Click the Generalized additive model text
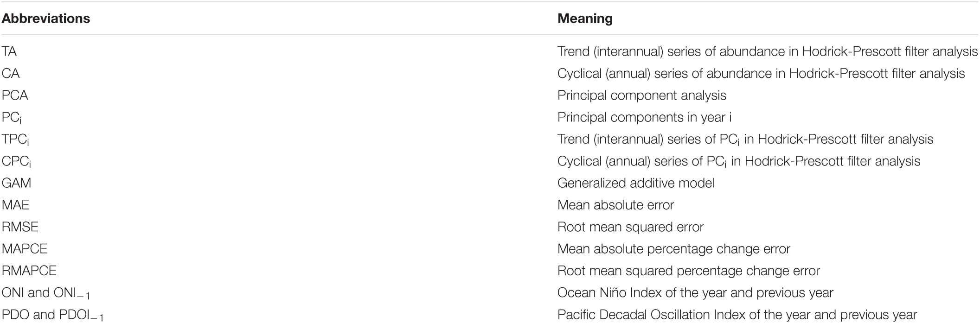The height and width of the screenshot is (323, 980). (636, 183)
